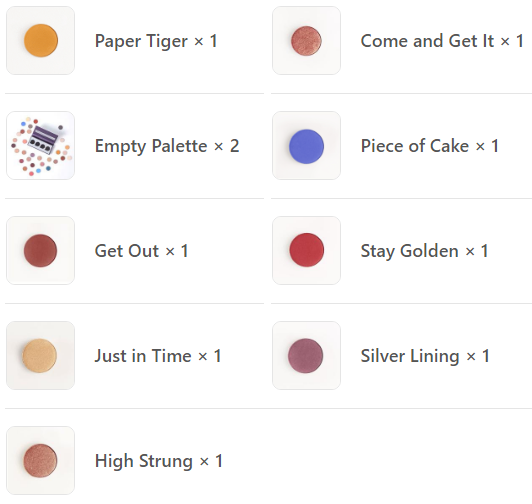Viewport: 532px width, 504px height.
Task: Open the Come and Get It × 1 text
Action: [442, 41]
